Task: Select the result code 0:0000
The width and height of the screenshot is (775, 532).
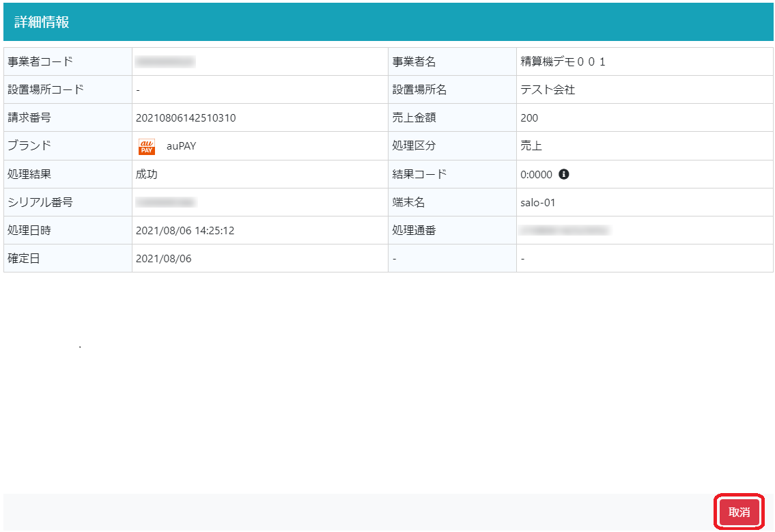Action: pyautogui.click(x=536, y=175)
